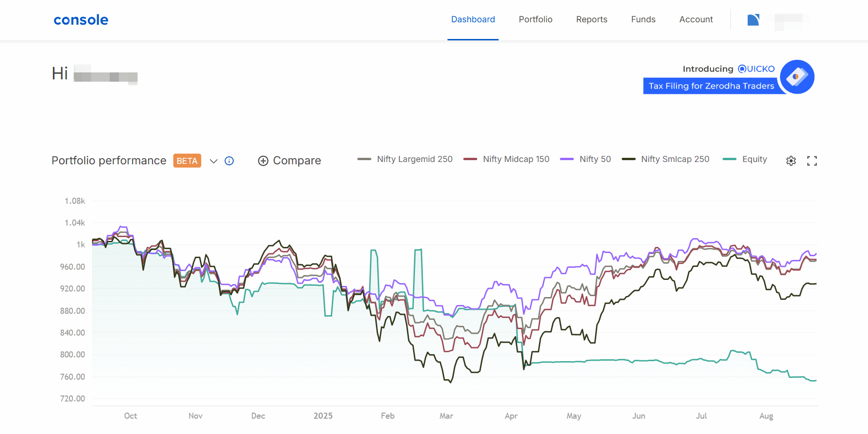Viewport: 868px width, 434px height.
Task: Open Tax Filing for Zerodha Traders banner
Action: [711, 86]
